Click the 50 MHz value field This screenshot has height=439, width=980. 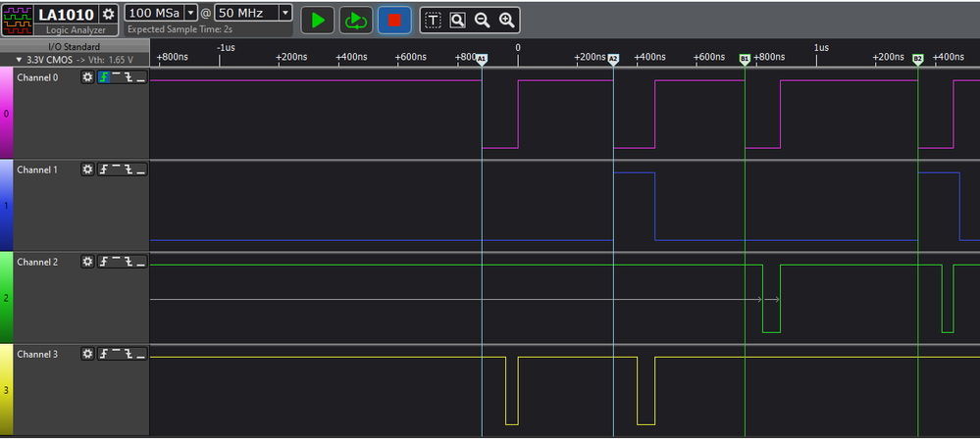[246, 13]
